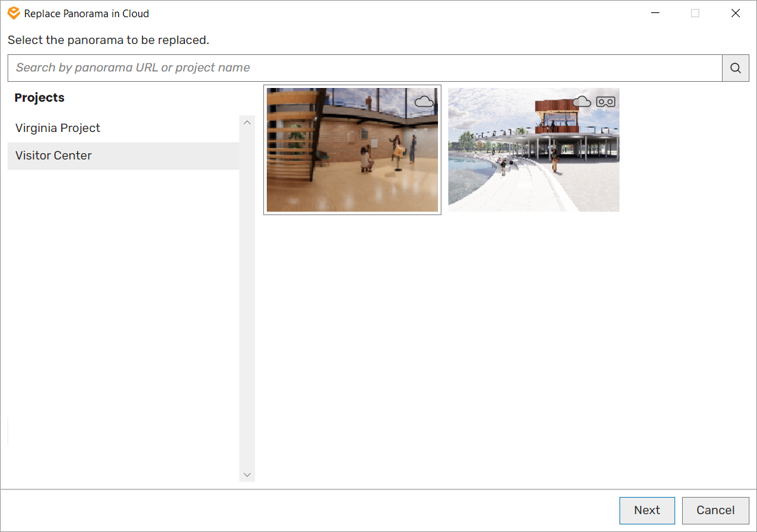Click the Replace Panorama in Cloud title text
757x532 pixels.
(x=87, y=14)
